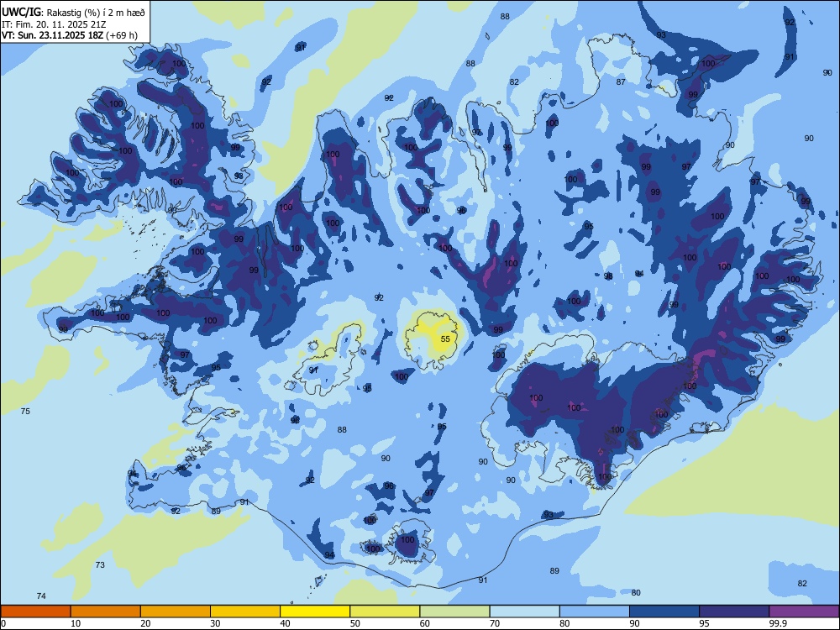The image size is (840, 630).
Task: Pick the purple legend swatch above 99.9
Action: (x=804, y=612)
